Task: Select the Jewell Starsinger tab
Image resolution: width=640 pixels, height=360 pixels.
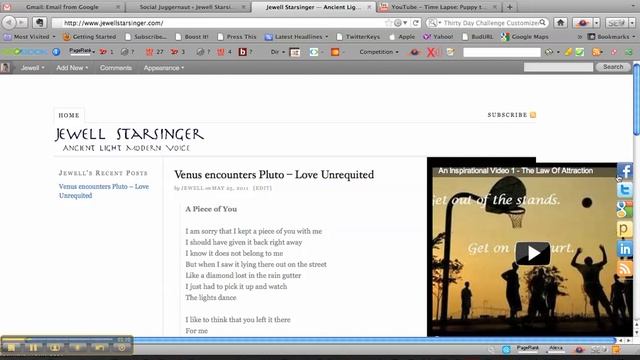Action: 313,7
